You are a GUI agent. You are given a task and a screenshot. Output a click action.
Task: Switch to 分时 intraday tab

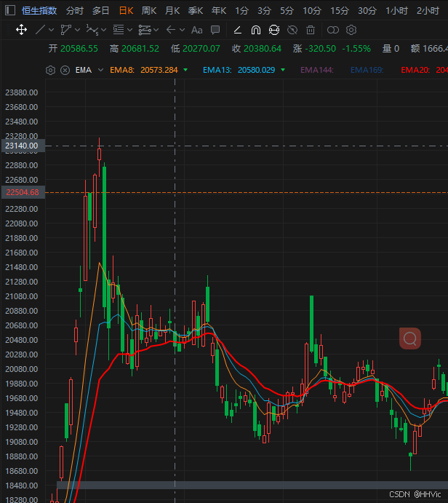pyautogui.click(x=75, y=11)
